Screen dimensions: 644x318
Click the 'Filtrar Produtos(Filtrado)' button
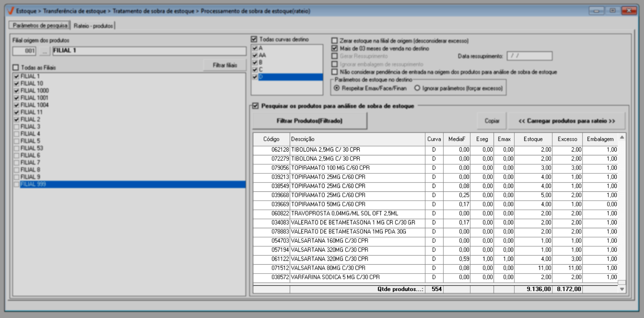tap(309, 121)
